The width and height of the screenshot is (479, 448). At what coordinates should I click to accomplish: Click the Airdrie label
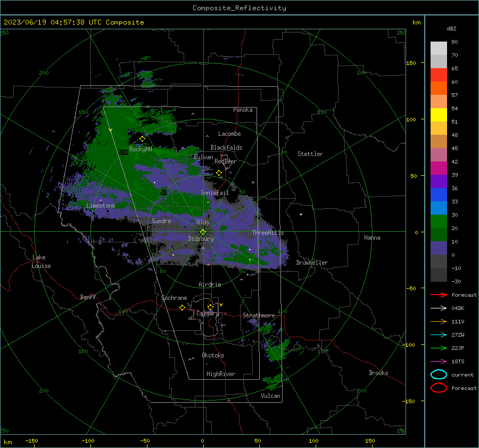pyautogui.click(x=210, y=284)
